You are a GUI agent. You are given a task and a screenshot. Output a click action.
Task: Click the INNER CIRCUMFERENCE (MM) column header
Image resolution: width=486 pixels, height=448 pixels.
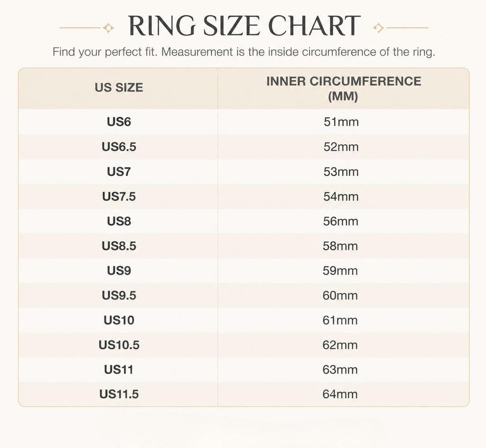[344, 89]
